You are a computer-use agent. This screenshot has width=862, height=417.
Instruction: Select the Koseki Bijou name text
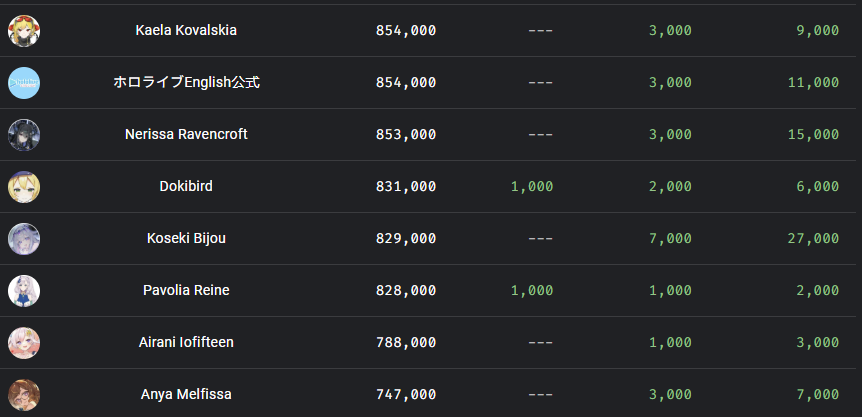tap(186, 238)
